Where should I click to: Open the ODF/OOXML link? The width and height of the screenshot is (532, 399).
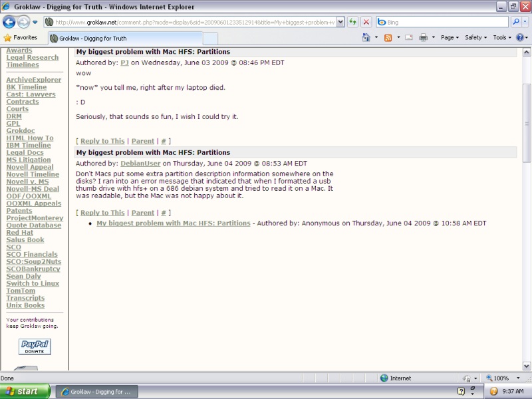(29, 196)
